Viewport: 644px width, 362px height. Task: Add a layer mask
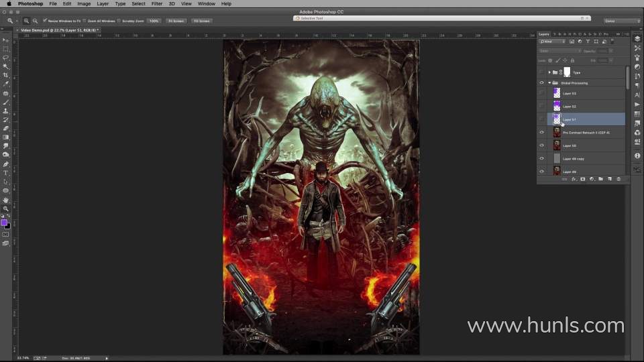tap(582, 179)
